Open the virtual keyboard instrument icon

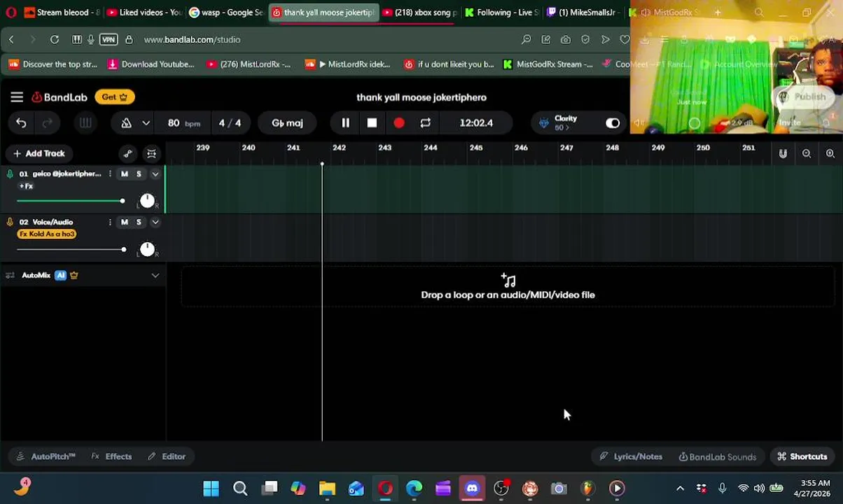coord(85,123)
